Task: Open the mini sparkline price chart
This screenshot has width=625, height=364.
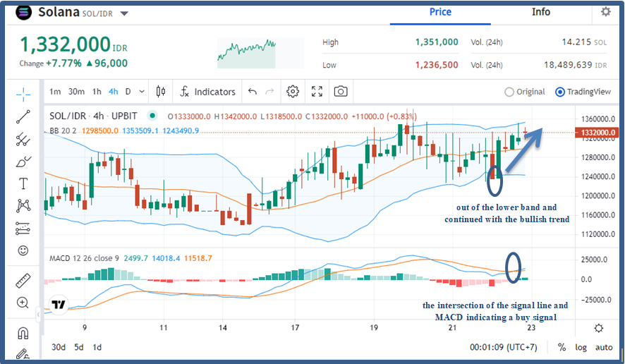Action: tap(261, 53)
